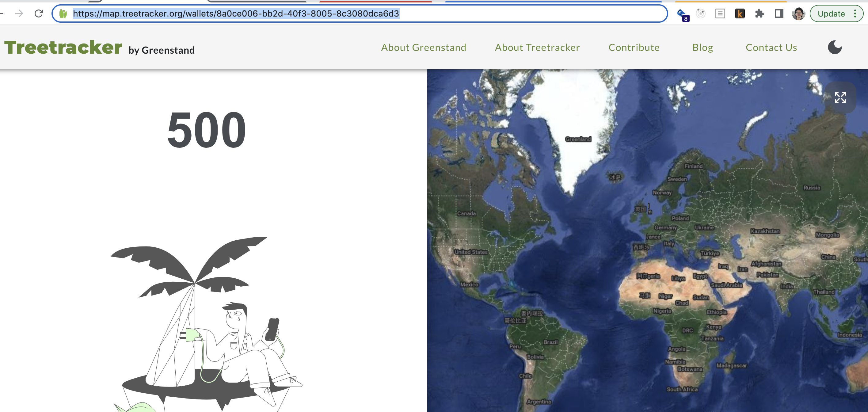Click the wallet URL in the address bar
The height and width of the screenshot is (412, 868).
pos(236,13)
